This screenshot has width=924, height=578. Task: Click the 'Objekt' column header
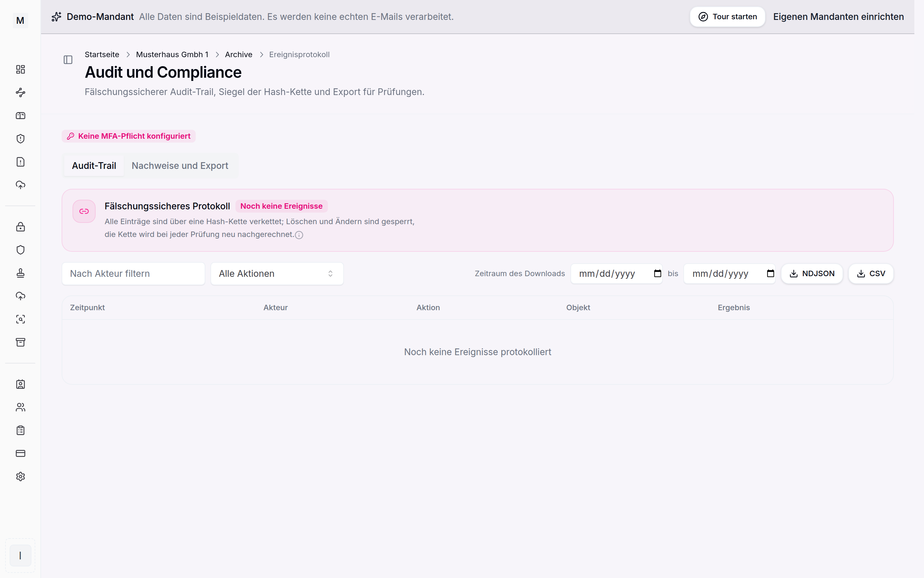(578, 308)
